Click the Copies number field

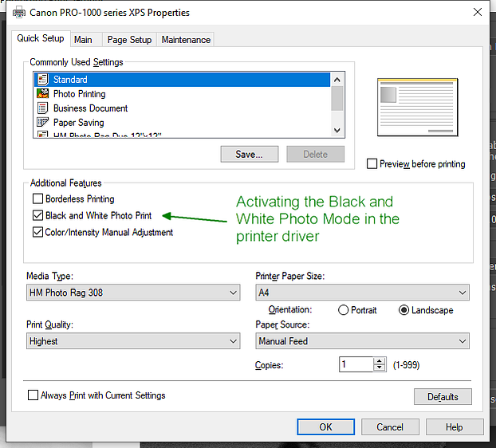click(x=356, y=364)
